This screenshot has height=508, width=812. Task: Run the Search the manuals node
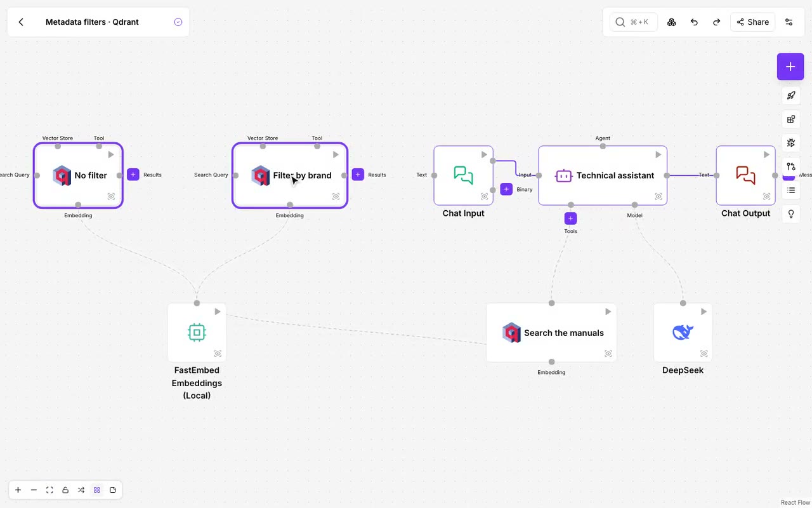click(608, 312)
